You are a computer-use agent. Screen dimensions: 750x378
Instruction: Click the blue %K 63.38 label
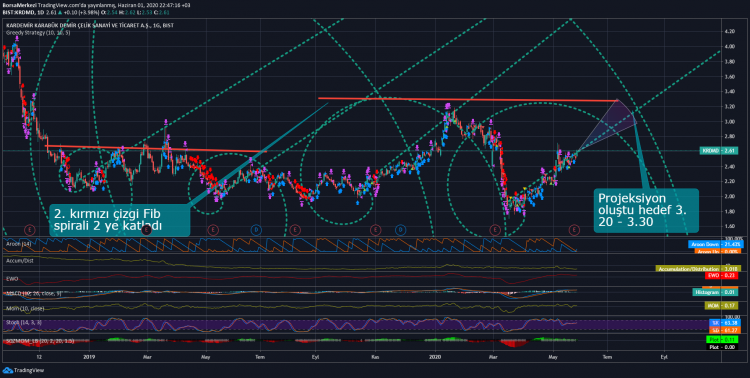[725, 323]
